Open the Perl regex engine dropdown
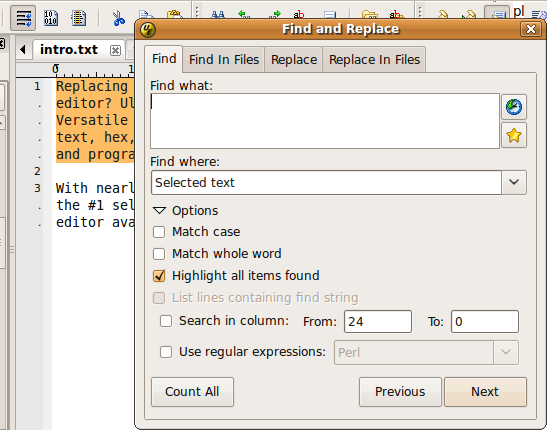Viewport: 547px width, 430px height. pos(505,353)
